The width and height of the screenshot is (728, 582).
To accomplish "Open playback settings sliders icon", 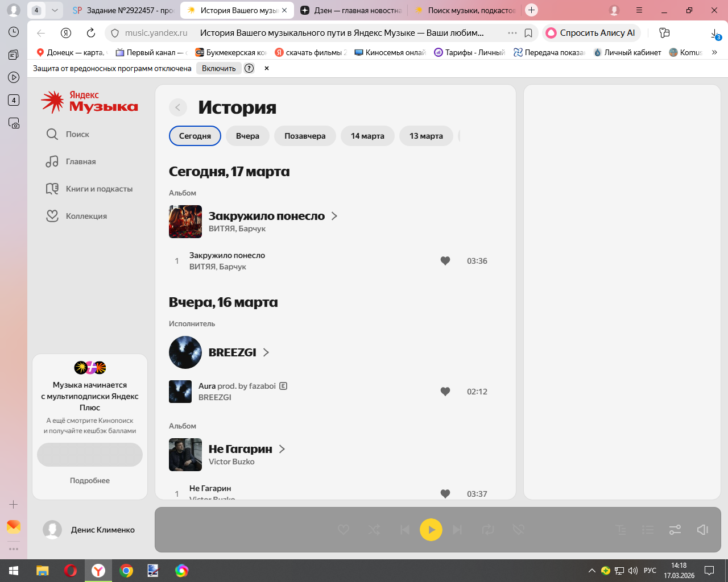I will click(675, 530).
